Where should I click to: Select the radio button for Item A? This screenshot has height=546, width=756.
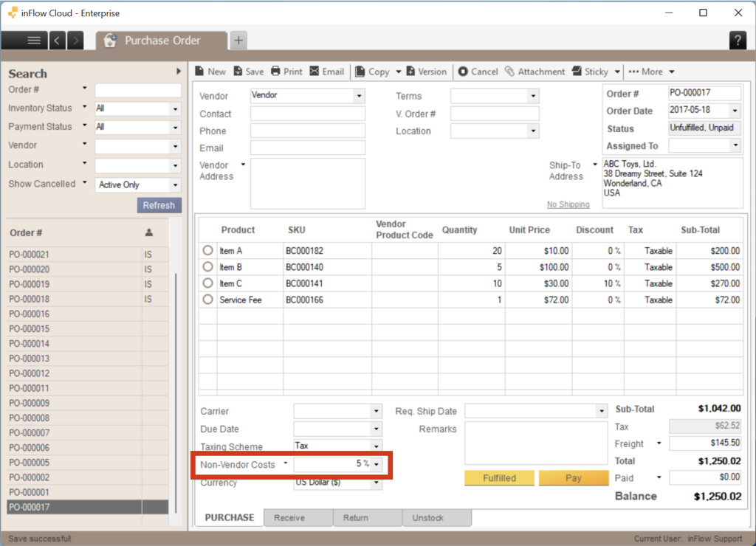(207, 251)
